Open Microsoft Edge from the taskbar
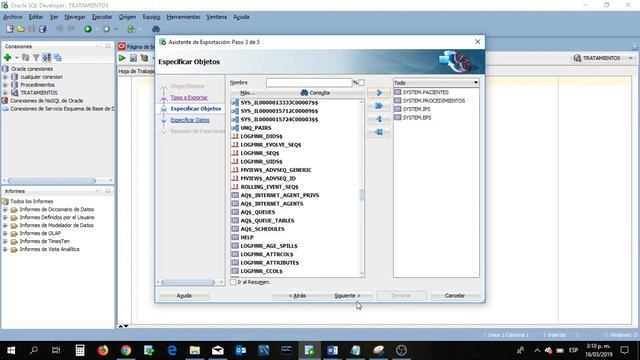 pyautogui.click(x=172, y=350)
